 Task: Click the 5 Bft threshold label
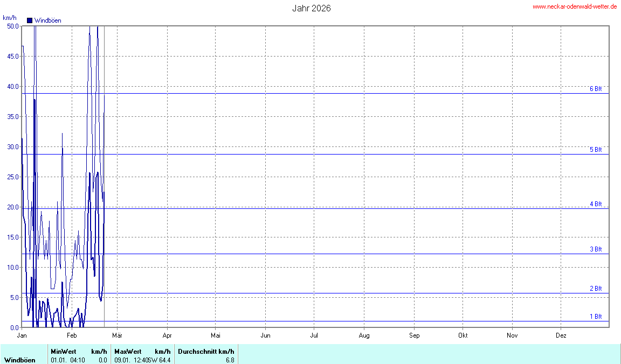595,150
